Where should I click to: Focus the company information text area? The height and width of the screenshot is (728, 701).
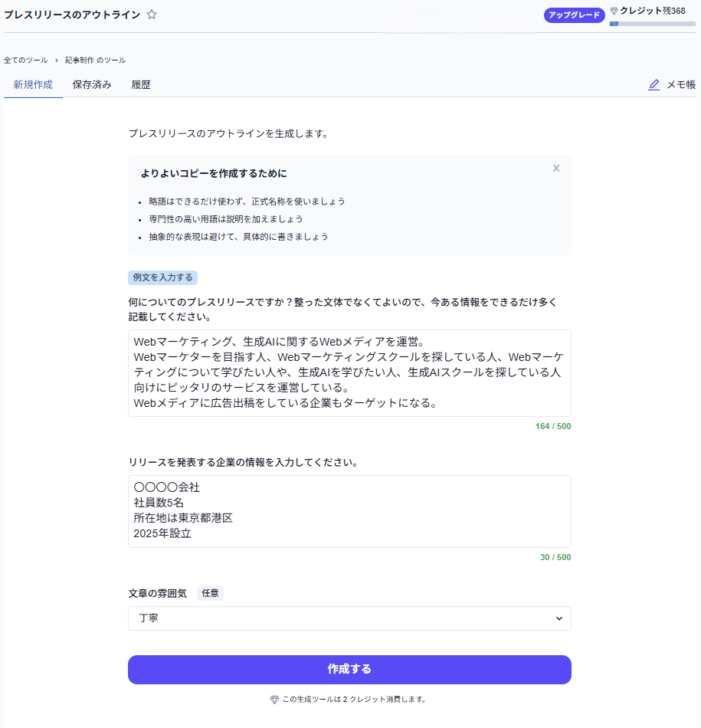click(349, 511)
